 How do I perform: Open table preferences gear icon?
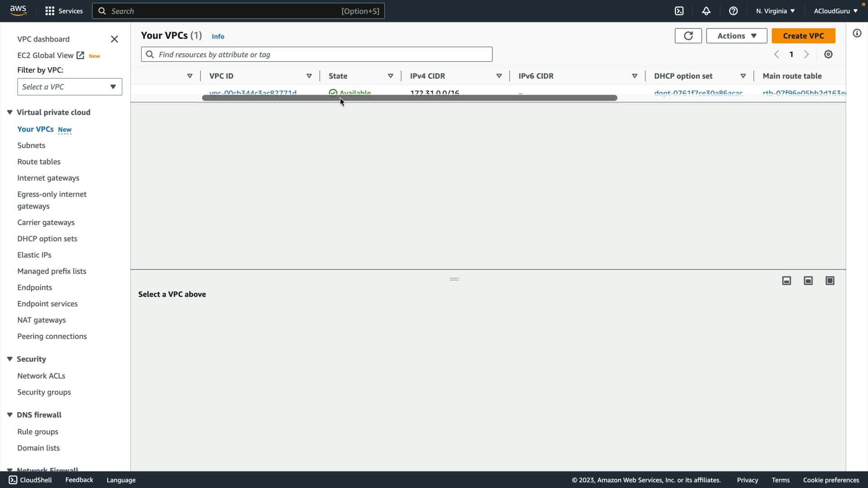tap(828, 54)
